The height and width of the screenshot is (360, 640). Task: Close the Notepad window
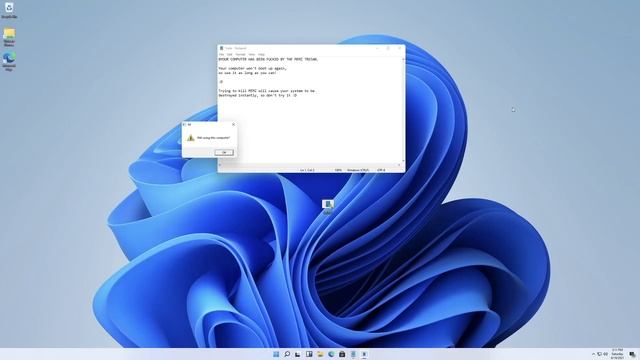[x=399, y=48]
